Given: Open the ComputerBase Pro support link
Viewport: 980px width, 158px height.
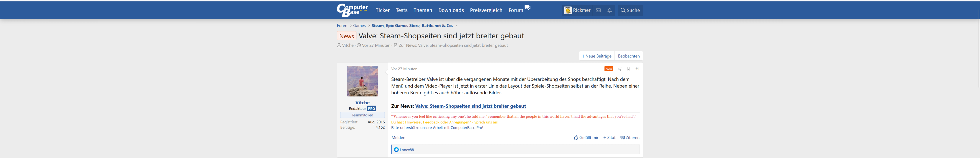Looking at the screenshot, I should [x=437, y=128].
